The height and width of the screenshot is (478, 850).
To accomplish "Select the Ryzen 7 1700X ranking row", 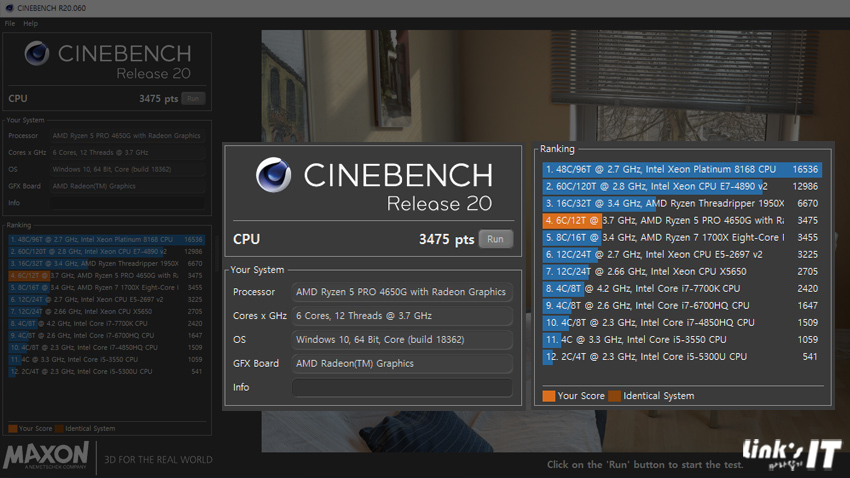I will 107,287.
